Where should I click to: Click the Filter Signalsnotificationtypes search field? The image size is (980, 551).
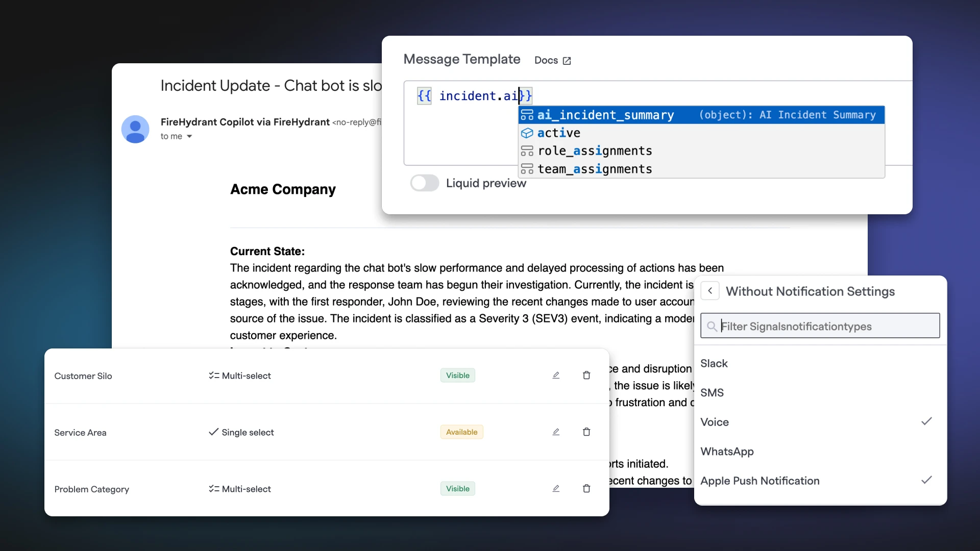click(820, 326)
